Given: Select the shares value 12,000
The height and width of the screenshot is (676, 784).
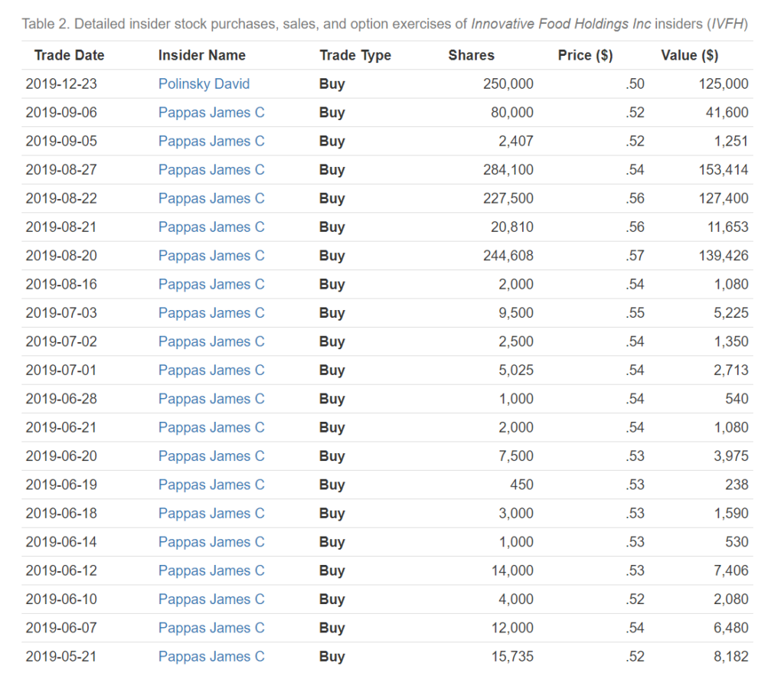Looking at the screenshot, I should (x=512, y=628).
